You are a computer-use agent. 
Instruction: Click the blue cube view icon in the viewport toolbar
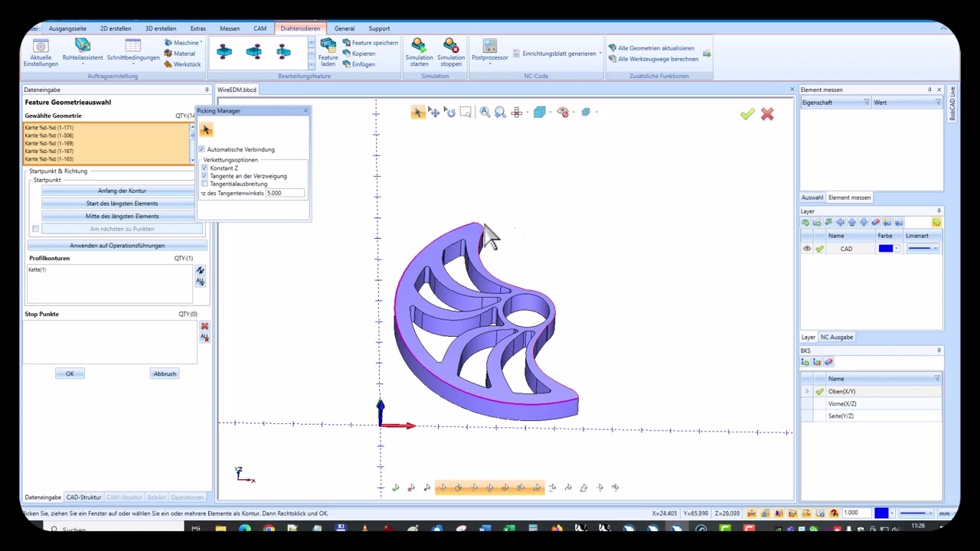540,112
